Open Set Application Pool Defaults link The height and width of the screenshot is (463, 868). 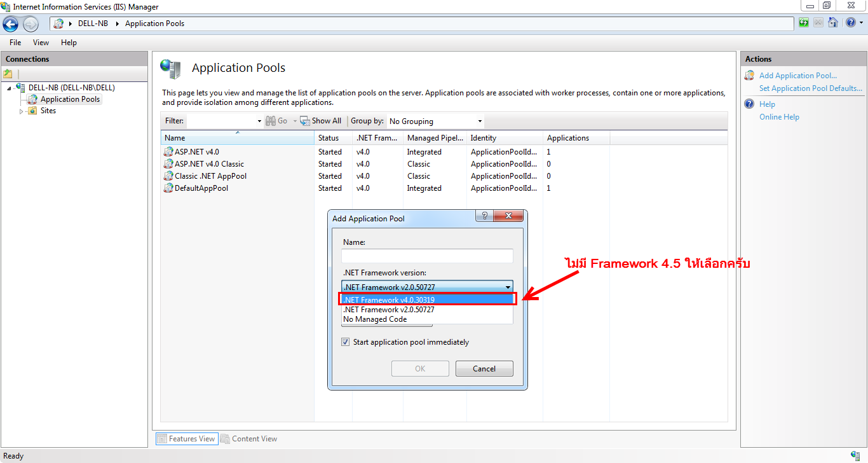pos(811,88)
